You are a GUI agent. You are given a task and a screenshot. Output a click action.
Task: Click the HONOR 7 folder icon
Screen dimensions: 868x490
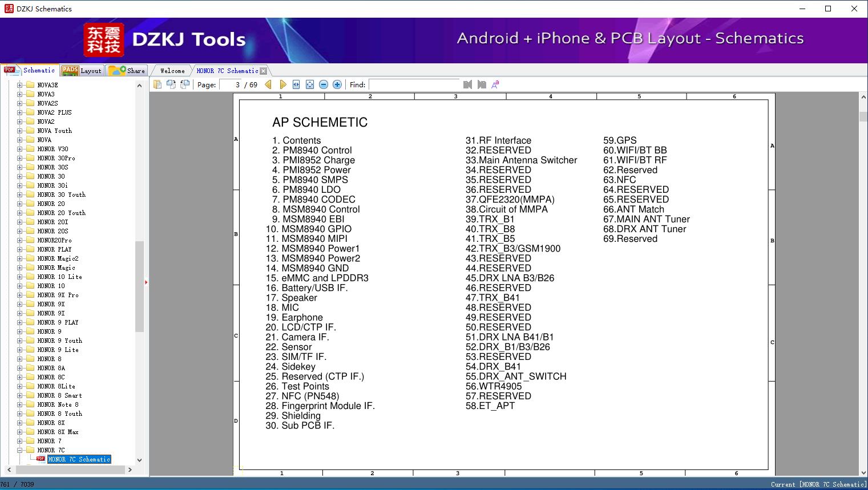tap(30, 441)
